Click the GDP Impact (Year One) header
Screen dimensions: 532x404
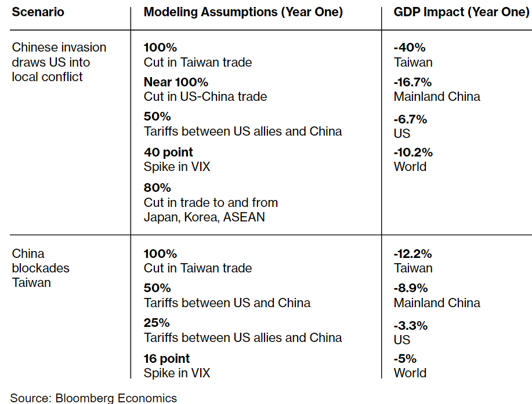[x=461, y=12]
